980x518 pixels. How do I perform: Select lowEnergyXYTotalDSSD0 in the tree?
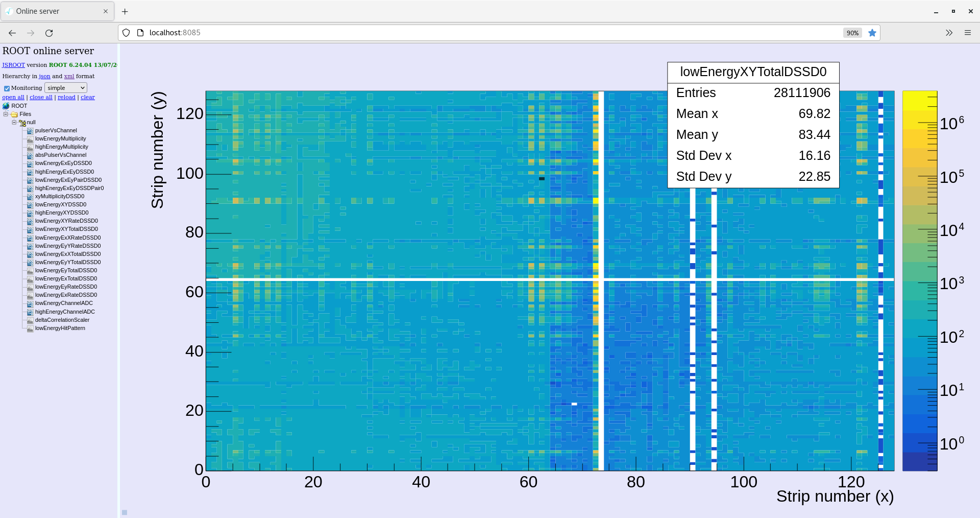coord(66,229)
